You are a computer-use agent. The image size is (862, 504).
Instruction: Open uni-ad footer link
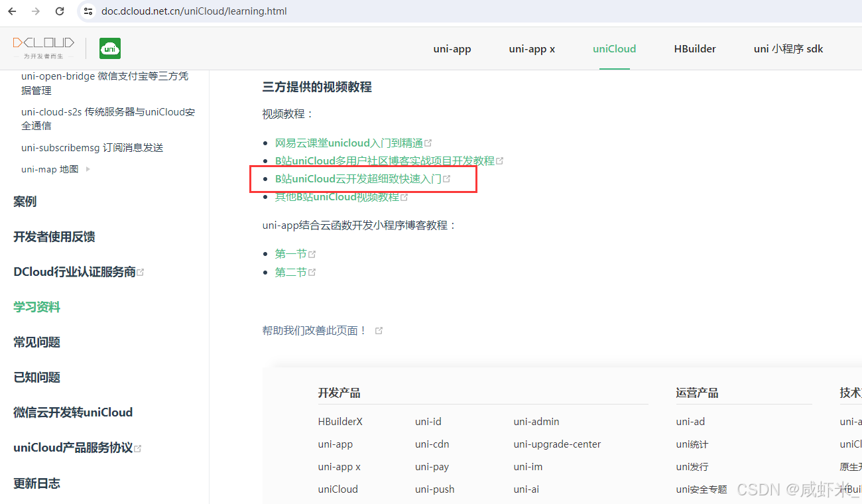(x=690, y=422)
